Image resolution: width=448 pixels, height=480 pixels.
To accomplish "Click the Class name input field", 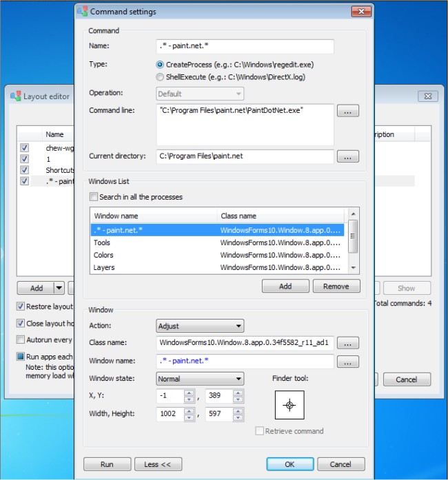I will 245,343.
